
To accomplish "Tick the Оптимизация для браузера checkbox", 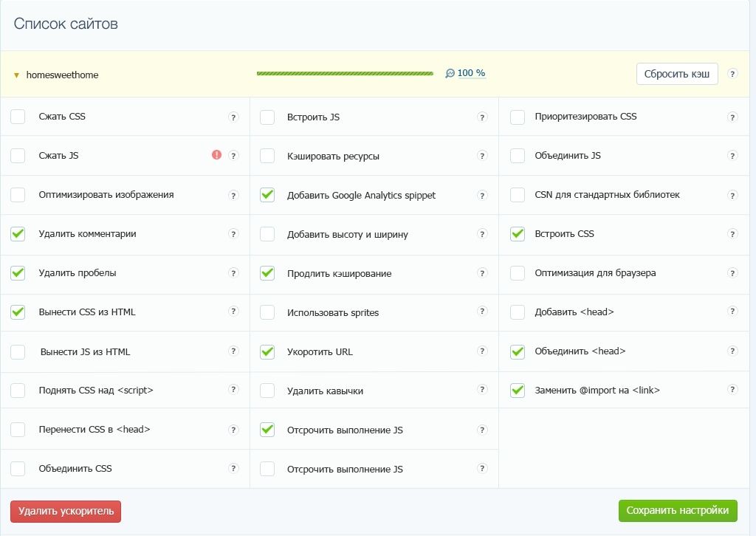I will (x=518, y=273).
